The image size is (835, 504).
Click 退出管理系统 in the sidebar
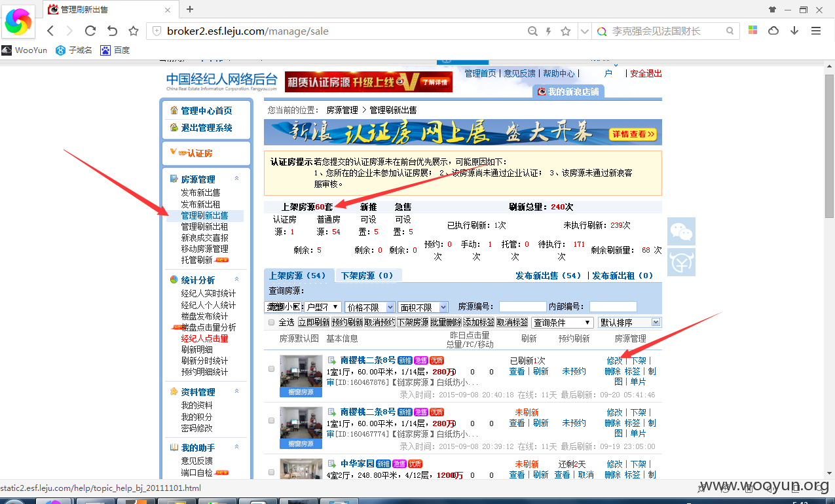(206, 128)
